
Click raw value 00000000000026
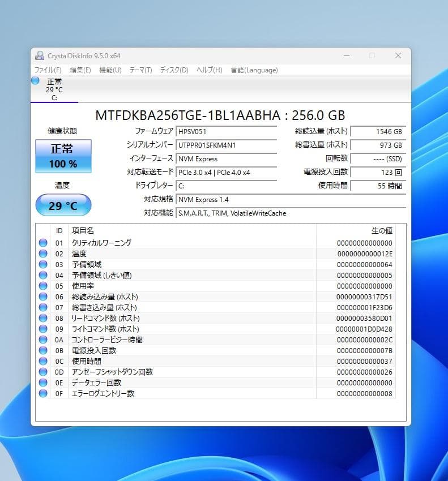click(365, 372)
